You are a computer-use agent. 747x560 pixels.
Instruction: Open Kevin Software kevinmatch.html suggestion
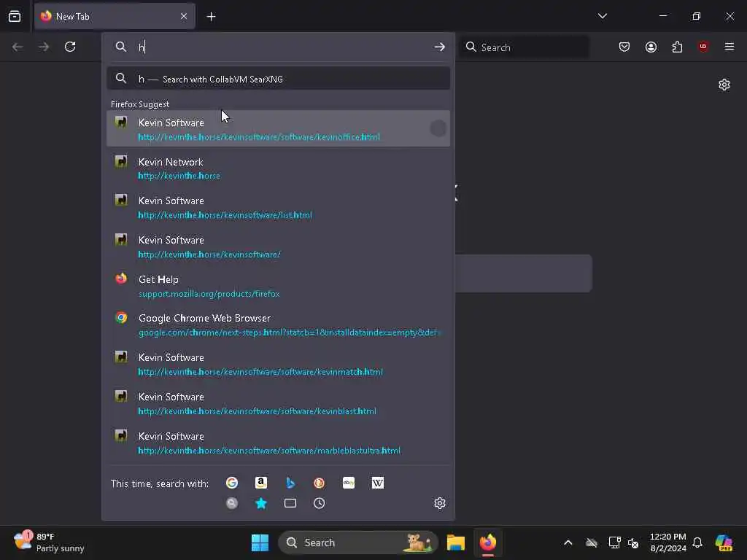click(278, 364)
